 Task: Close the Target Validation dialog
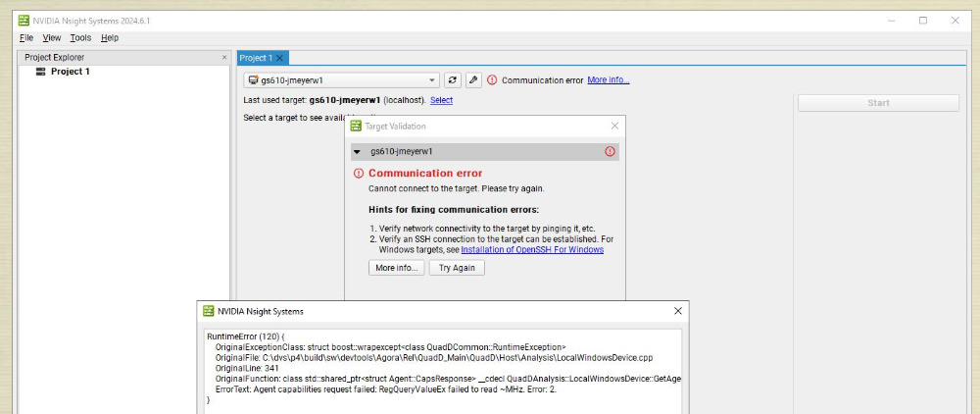614,126
